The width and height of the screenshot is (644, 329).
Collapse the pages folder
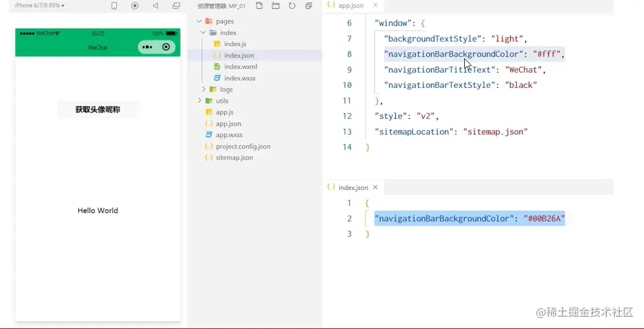point(199,21)
